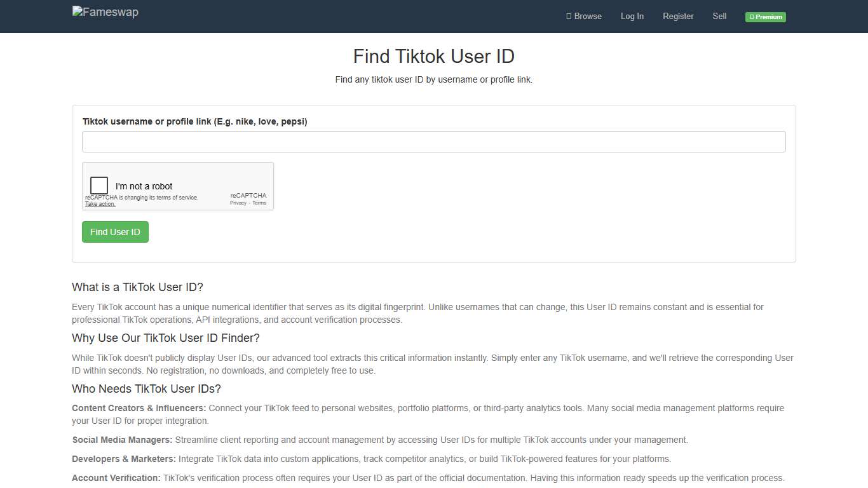Click the Browse grid icon in navbar

[567, 16]
